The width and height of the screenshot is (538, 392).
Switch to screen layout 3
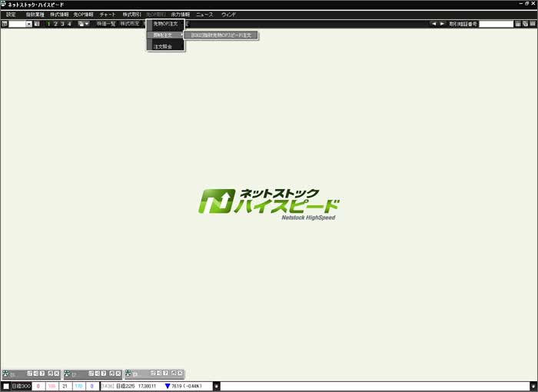62,24
